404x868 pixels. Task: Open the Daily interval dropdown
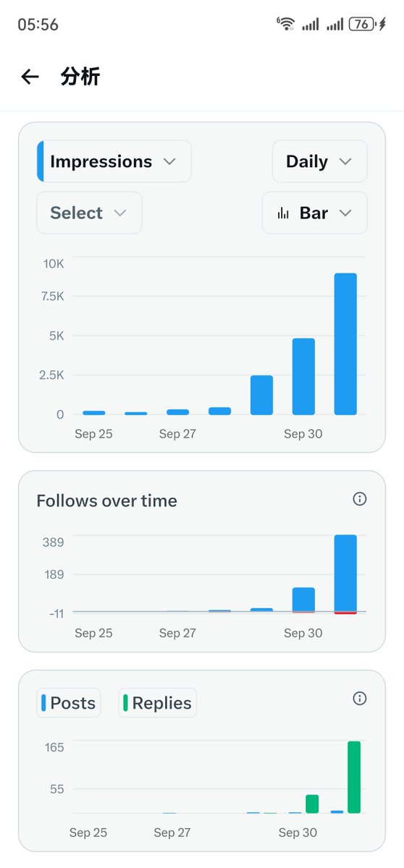pos(319,161)
